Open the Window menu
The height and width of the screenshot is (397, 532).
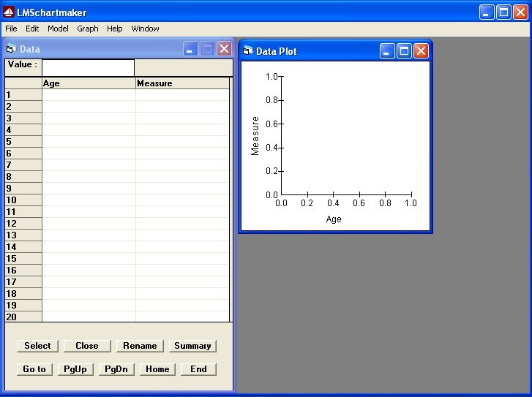[145, 29]
